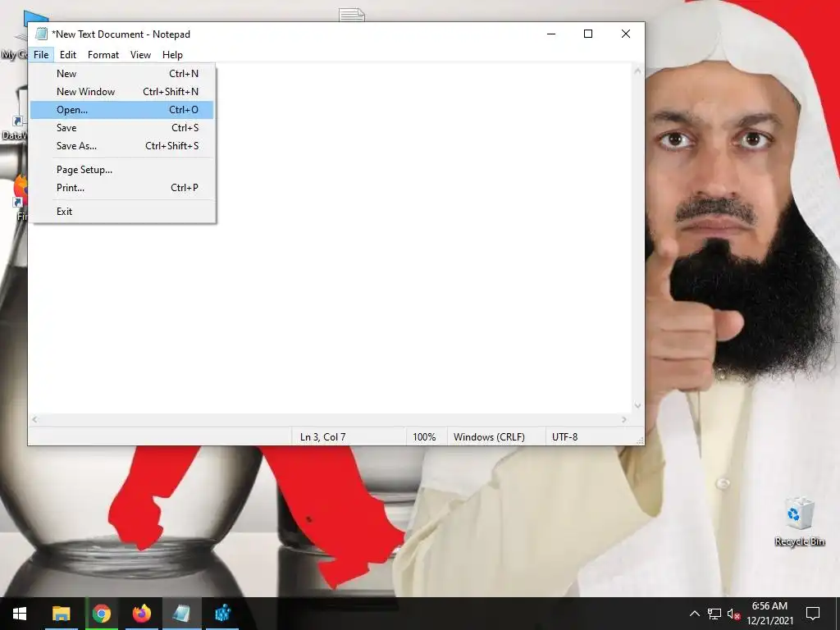The image size is (840, 630).
Task: Open the blue gear taskbar app
Action: point(222,614)
